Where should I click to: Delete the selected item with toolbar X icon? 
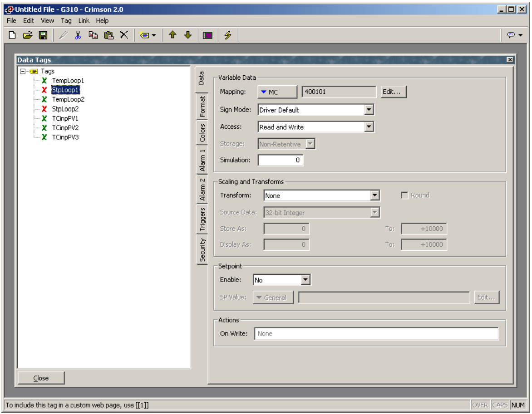coord(124,35)
